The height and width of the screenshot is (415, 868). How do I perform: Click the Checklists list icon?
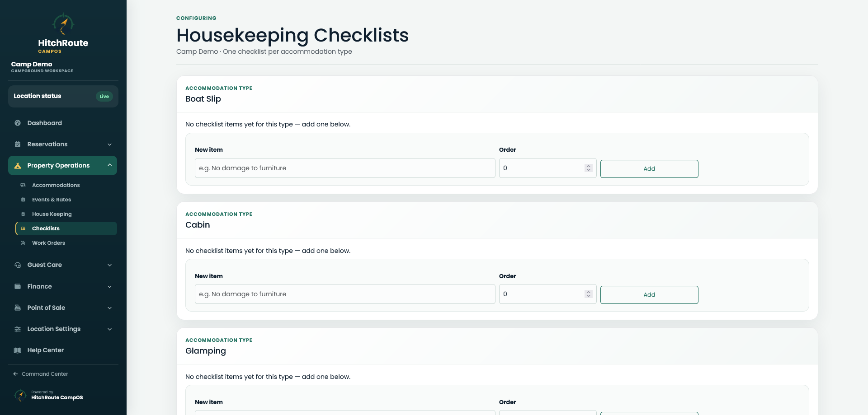pos(23,228)
